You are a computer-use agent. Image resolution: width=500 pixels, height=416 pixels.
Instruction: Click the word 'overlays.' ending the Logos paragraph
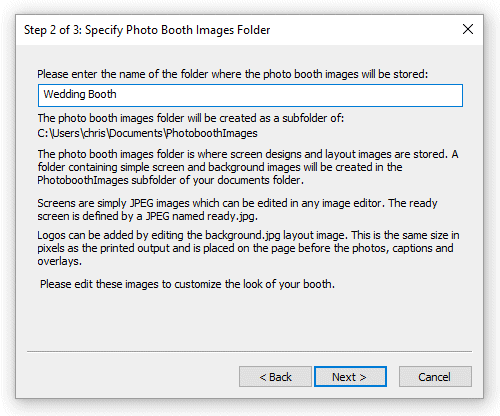point(59,261)
